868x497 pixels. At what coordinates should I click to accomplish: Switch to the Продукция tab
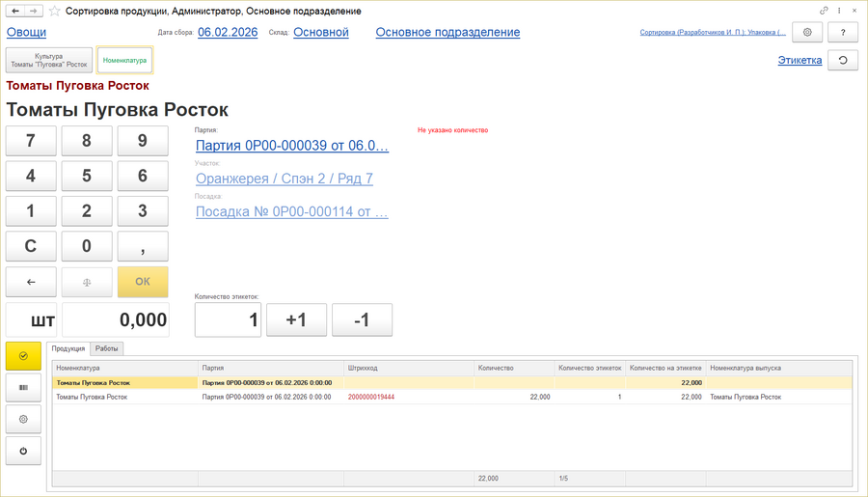[x=68, y=348]
